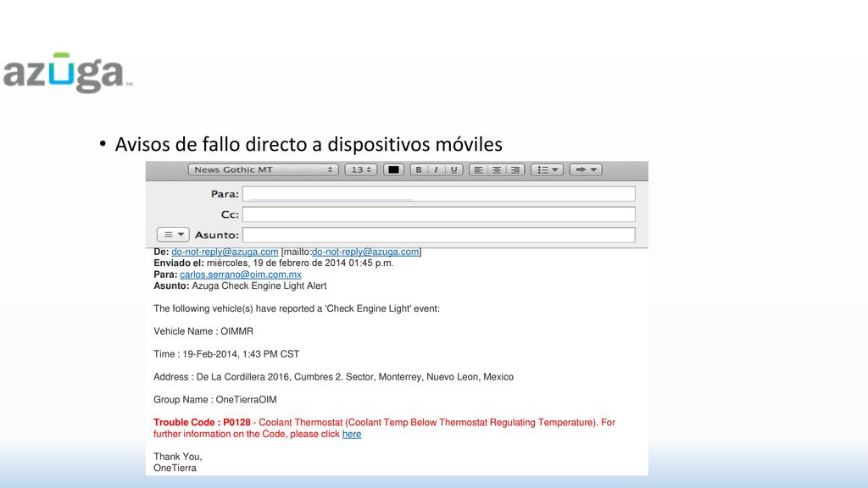The width and height of the screenshot is (868, 488).
Task: Center align text
Action: pos(497,169)
